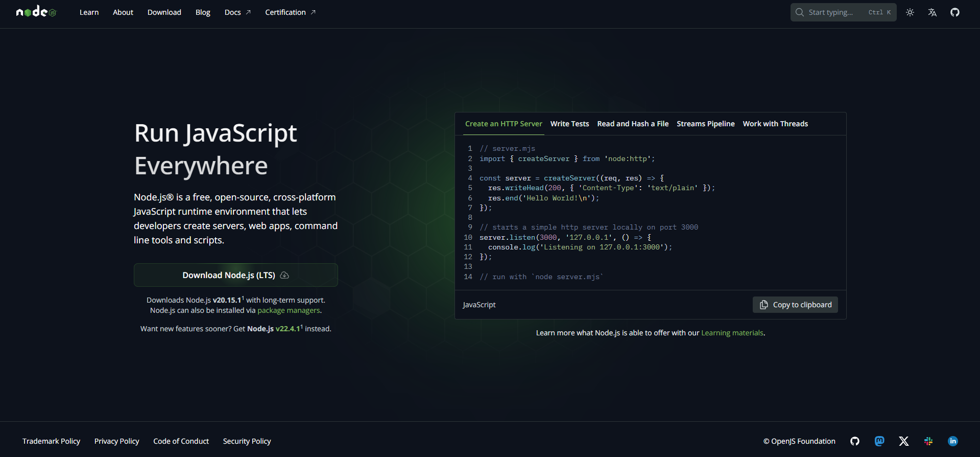
Task: Switch to Read and Hash a File tab
Action: tap(633, 124)
